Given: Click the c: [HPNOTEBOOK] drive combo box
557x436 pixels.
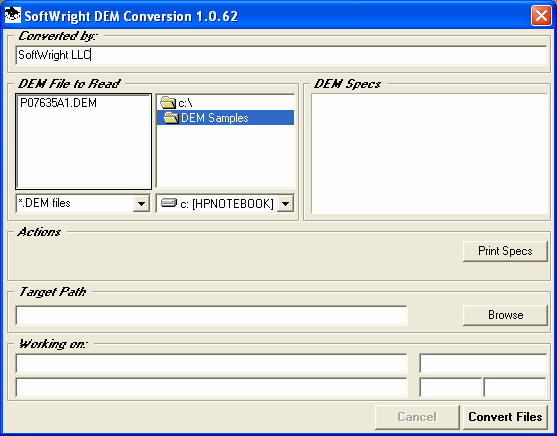Looking at the screenshot, I should point(225,203).
